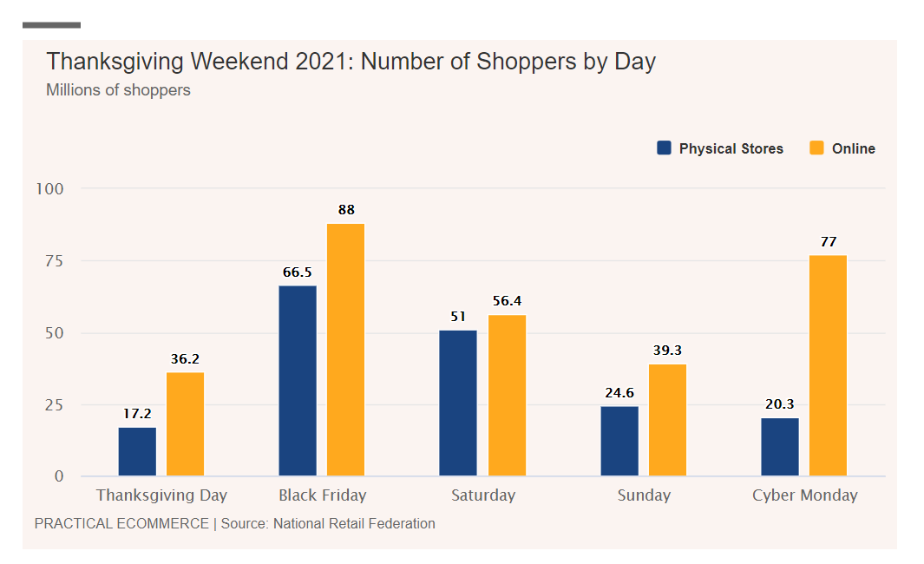Select Sunday online bar labeled 39.3

[667, 420]
